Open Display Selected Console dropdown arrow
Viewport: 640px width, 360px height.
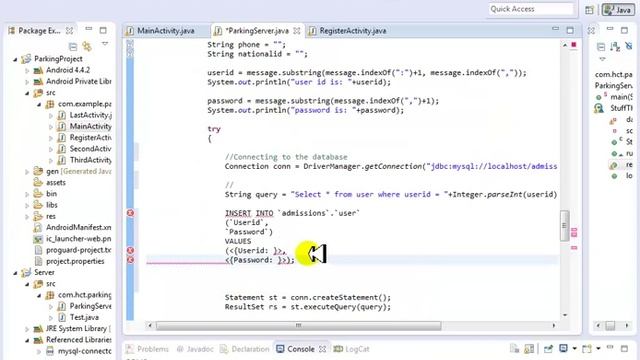click(574, 349)
